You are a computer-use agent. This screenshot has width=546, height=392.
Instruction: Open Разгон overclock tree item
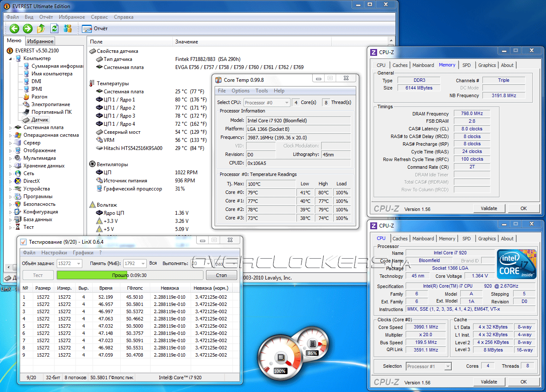tap(39, 97)
